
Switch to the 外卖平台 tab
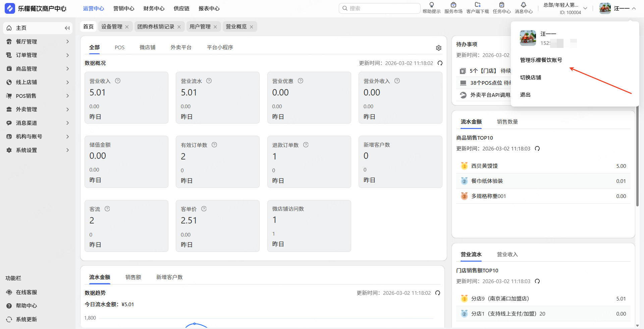(181, 48)
